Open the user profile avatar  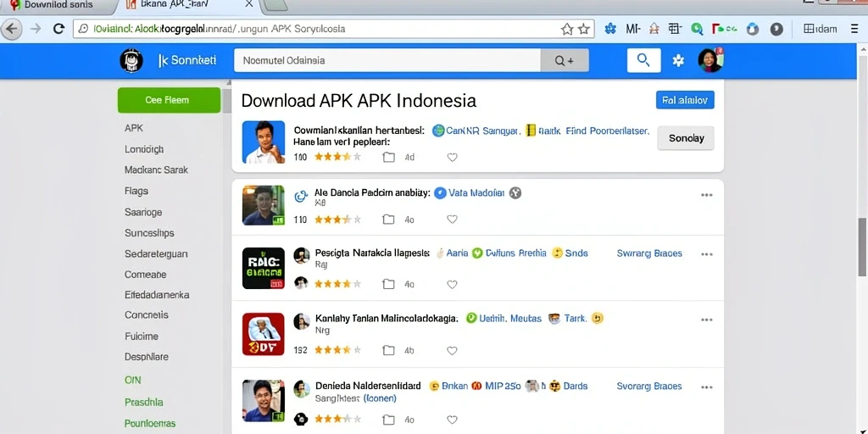[x=710, y=60]
